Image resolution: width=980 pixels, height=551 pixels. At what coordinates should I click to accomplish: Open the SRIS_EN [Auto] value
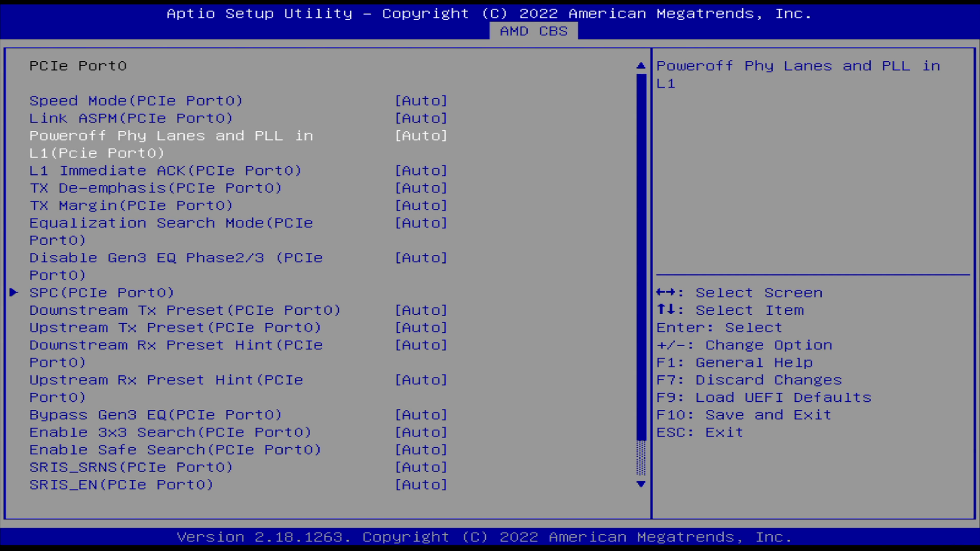[x=421, y=485]
